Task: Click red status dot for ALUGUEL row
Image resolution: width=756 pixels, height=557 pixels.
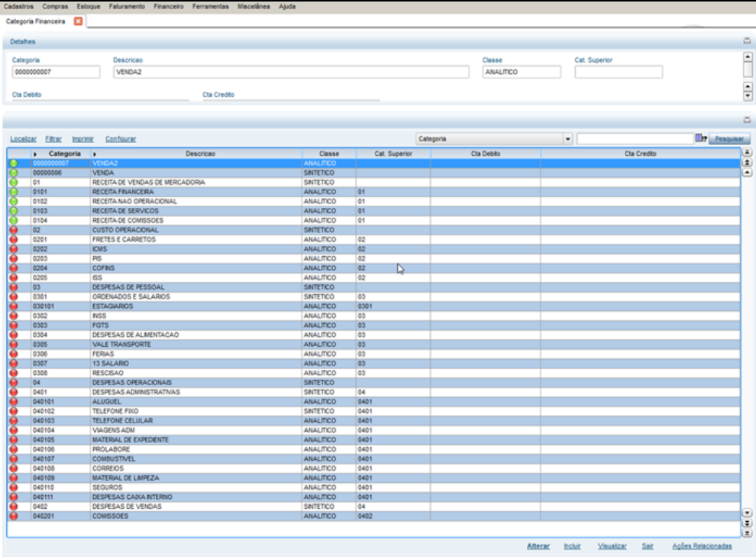Action: 14,402
